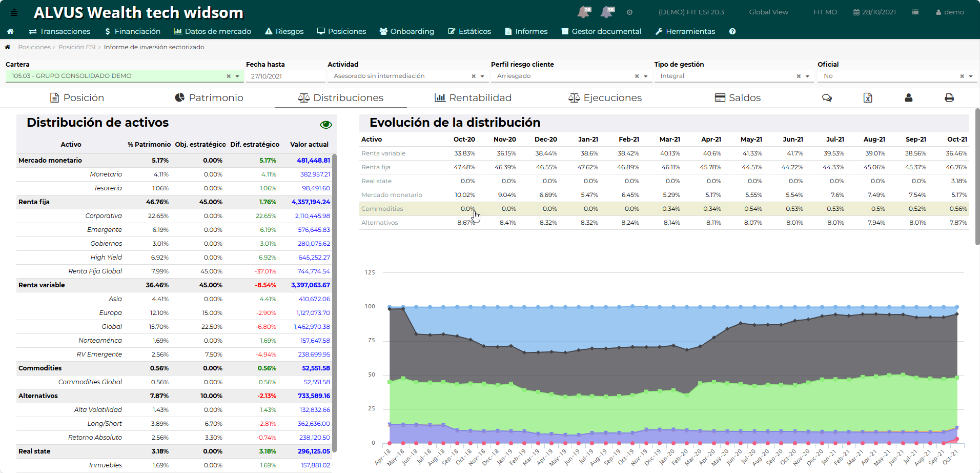Click the clock icon in header
980x473 pixels.
[x=629, y=12]
